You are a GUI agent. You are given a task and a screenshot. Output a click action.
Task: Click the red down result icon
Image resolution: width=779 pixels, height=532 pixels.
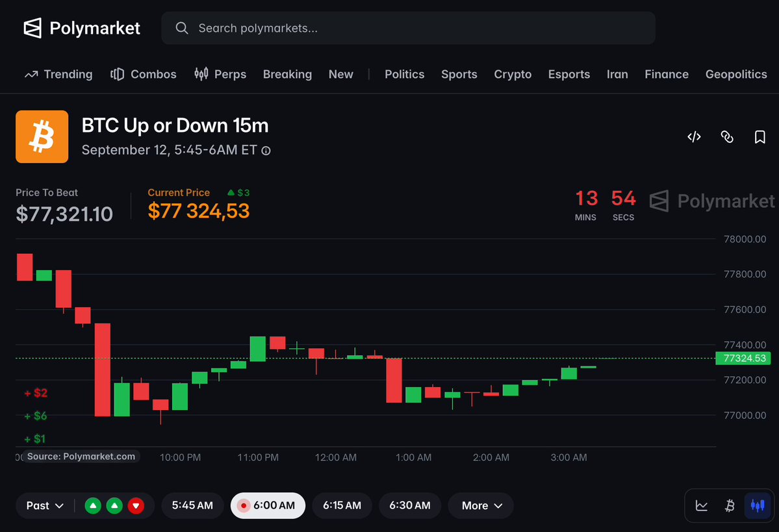click(136, 505)
